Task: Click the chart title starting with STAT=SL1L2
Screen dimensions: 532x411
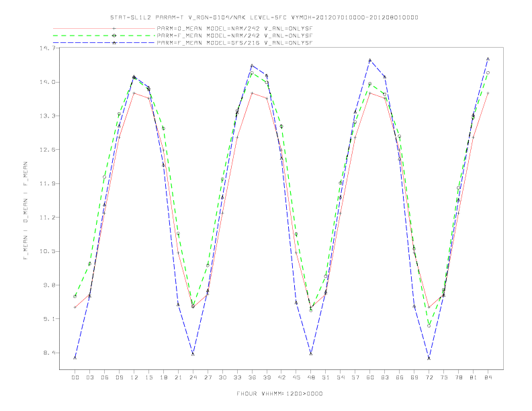Action: tap(264, 17)
